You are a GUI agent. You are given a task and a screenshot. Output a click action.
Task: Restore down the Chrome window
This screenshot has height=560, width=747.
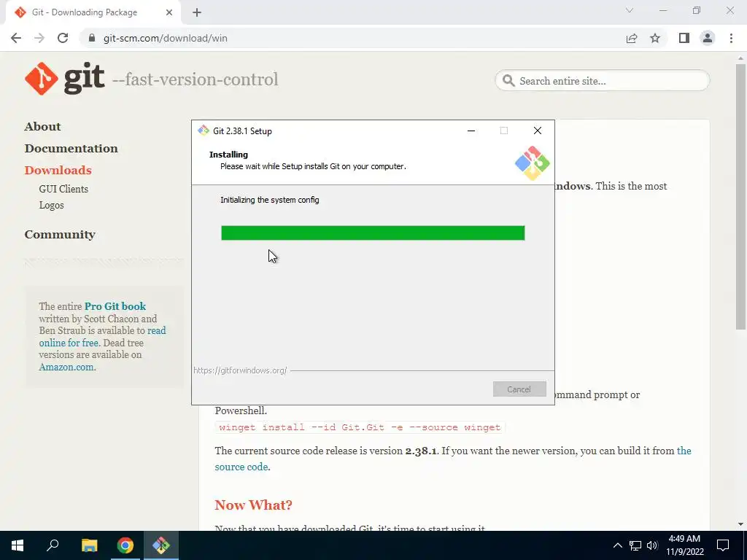(697, 10)
